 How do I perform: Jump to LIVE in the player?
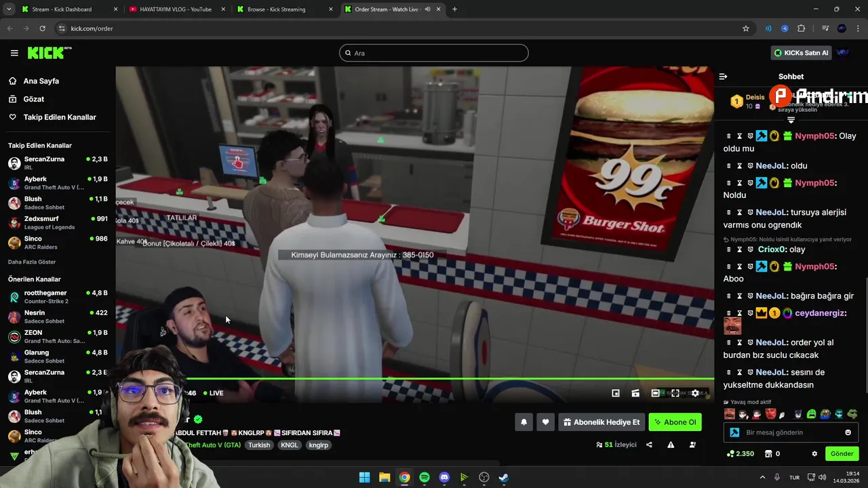pyautogui.click(x=212, y=393)
